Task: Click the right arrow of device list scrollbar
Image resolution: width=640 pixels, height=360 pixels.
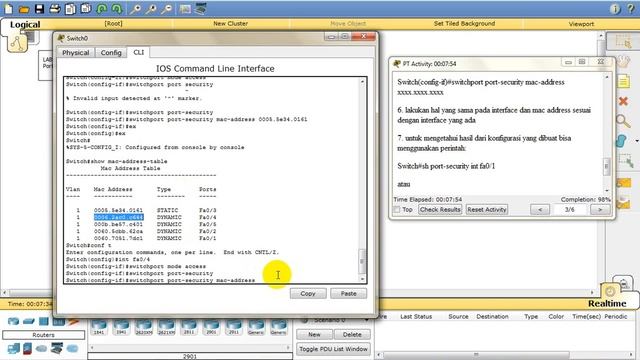Action: [288, 347]
